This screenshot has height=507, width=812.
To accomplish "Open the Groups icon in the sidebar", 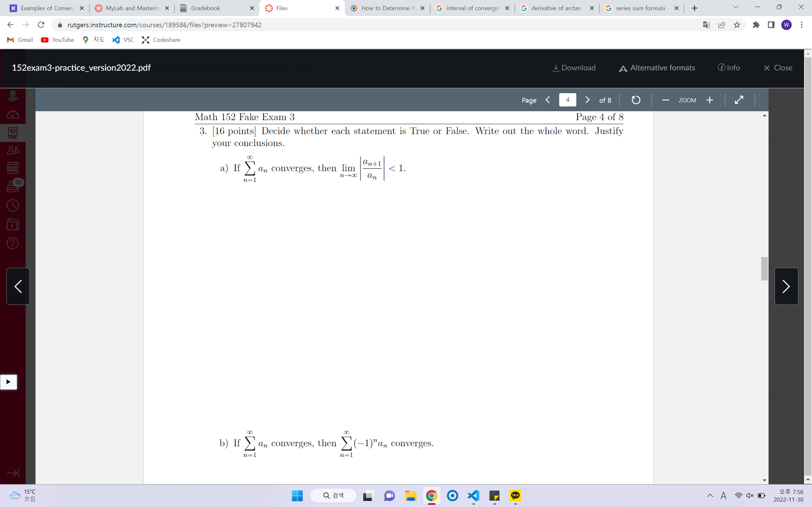I will pyautogui.click(x=12, y=150).
